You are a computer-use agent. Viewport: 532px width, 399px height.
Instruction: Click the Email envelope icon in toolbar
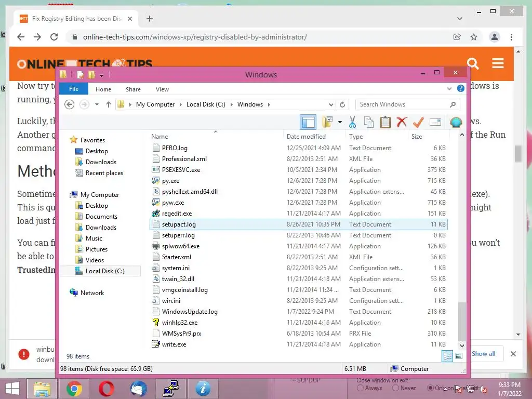click(x=435, y=122)
